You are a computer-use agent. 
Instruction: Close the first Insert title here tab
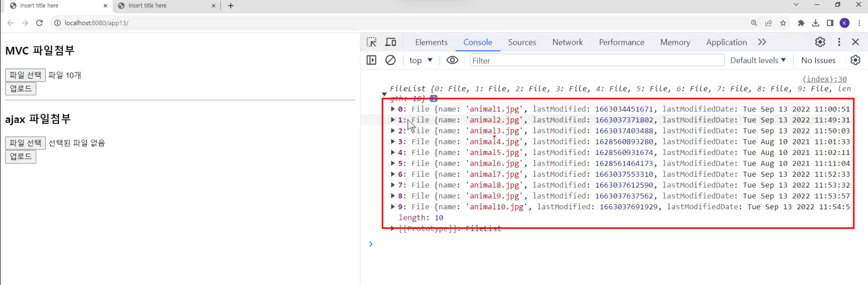[x=105, y=6]
